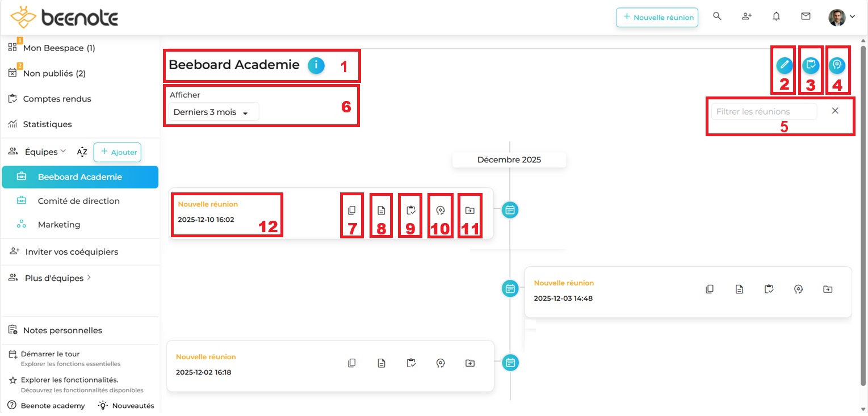Image resolution: width=868 pixels, height=416 pixels.
Task: Open the mail envelope icon
Action: pyautogui.click(x=806, y=16)
